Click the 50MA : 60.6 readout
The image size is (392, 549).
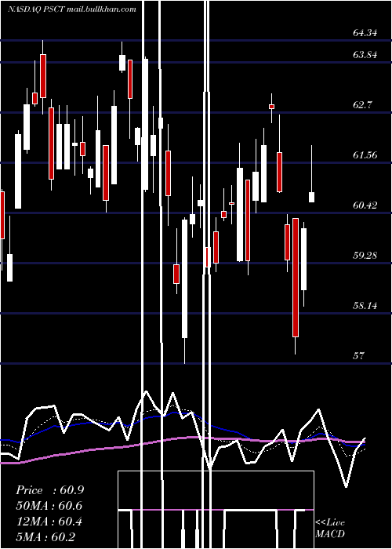tap(49, 506)
